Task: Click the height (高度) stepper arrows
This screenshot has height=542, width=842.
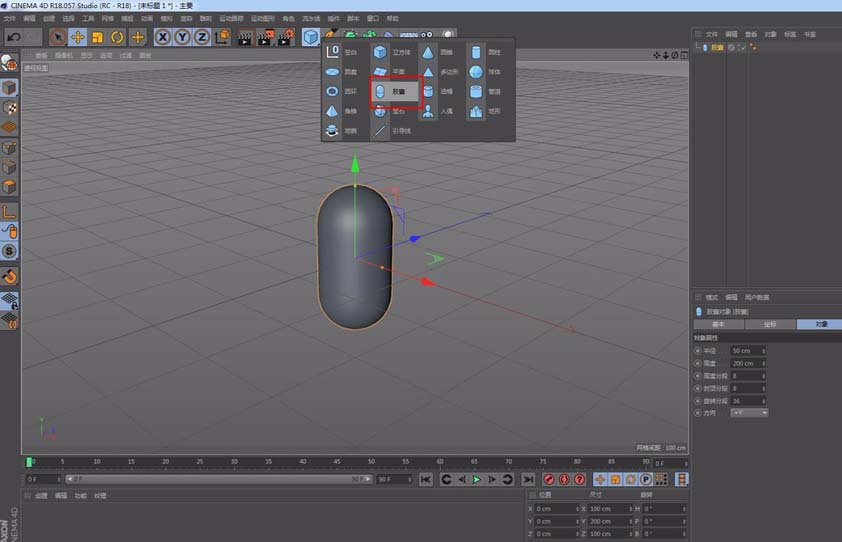Action: point(764,363)
